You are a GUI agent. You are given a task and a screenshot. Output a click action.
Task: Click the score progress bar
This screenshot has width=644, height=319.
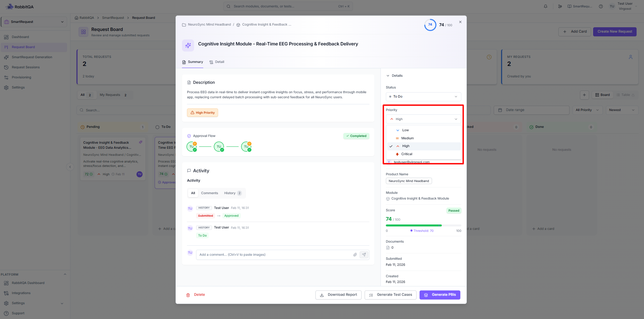(423, 225)
